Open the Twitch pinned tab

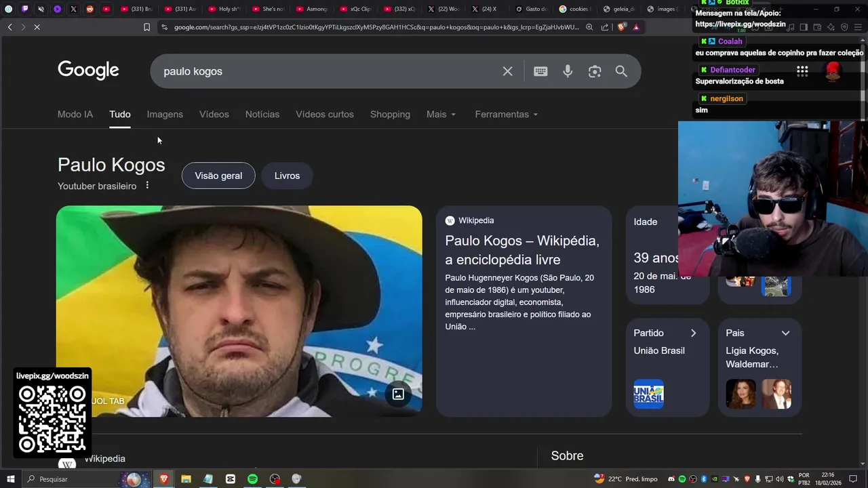tap(24, 9)
